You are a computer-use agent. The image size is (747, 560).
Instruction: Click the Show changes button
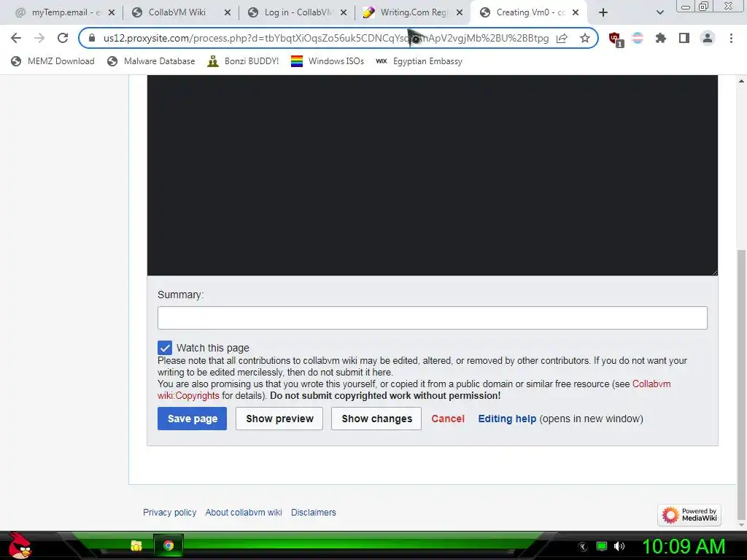point(376,419)
